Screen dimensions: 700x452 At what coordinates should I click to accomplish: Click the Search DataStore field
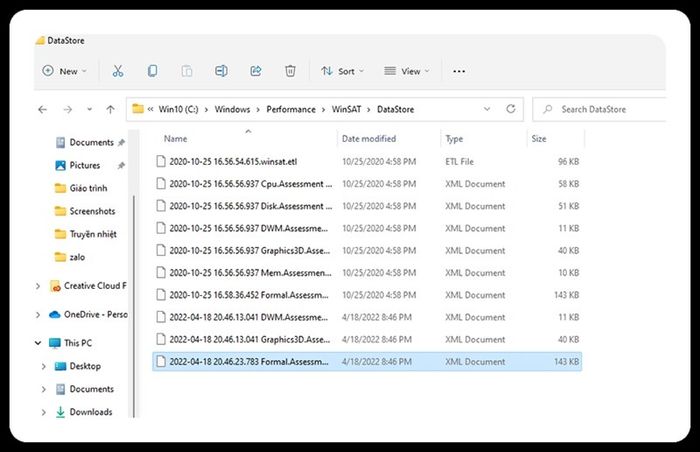pyautogui.click(x=605, y=108)
